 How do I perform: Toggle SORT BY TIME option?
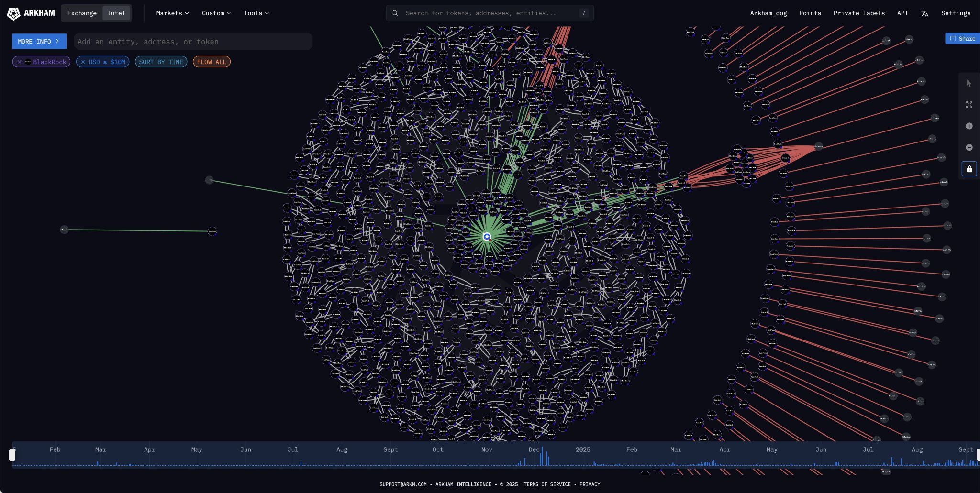pyautogui.click(x=161, y=62)
